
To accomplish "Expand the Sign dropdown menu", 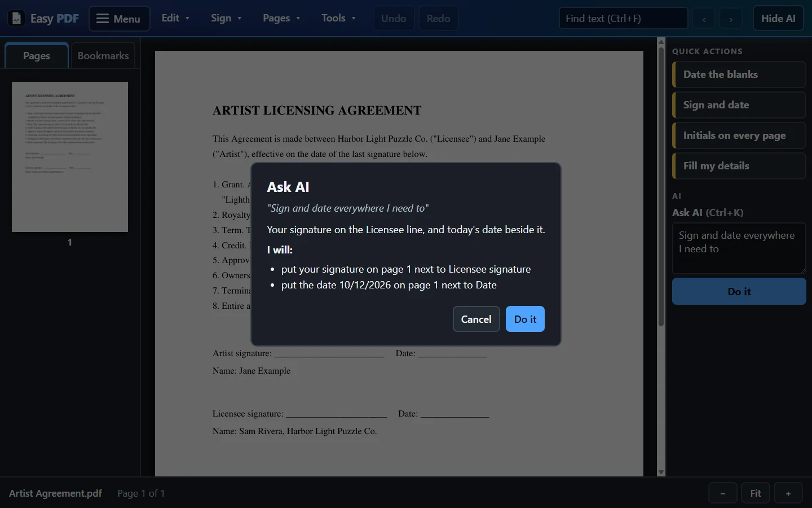I will (x=226, y=18).
